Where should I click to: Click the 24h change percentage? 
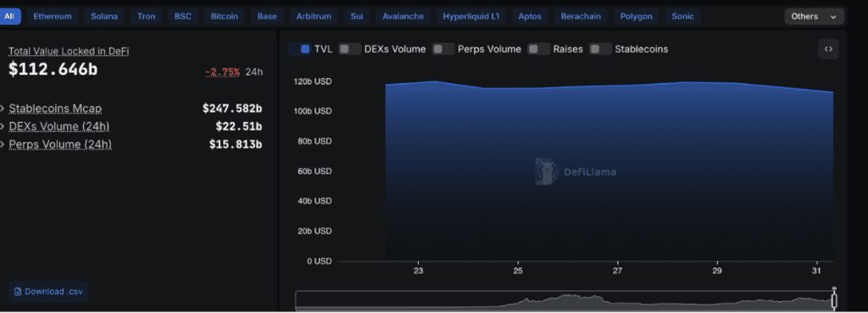(223, 72)
